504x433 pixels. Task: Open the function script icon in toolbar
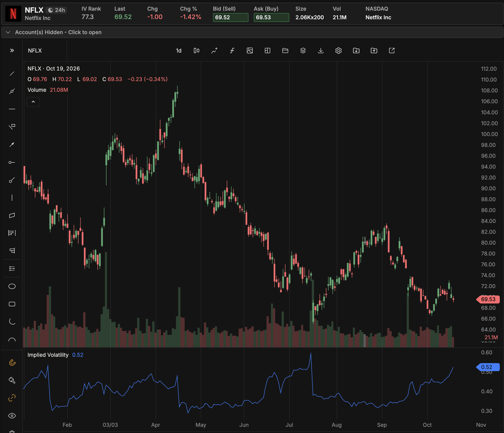[x=232, y=51]
